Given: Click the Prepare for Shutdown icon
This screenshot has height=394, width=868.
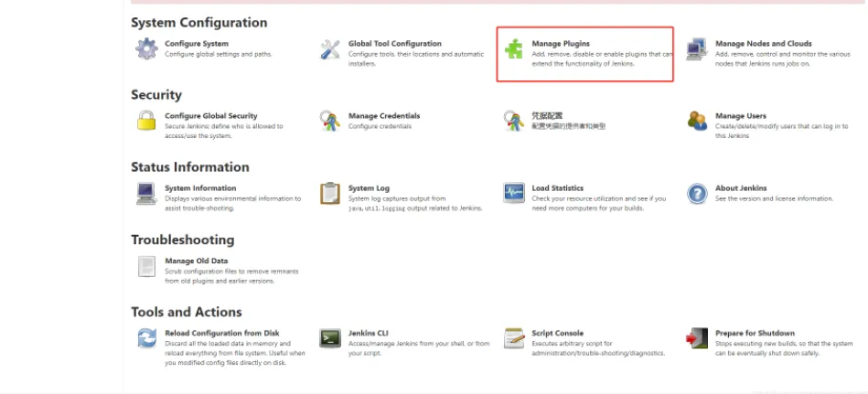Looking at the screenshot, I should point(697,338).
